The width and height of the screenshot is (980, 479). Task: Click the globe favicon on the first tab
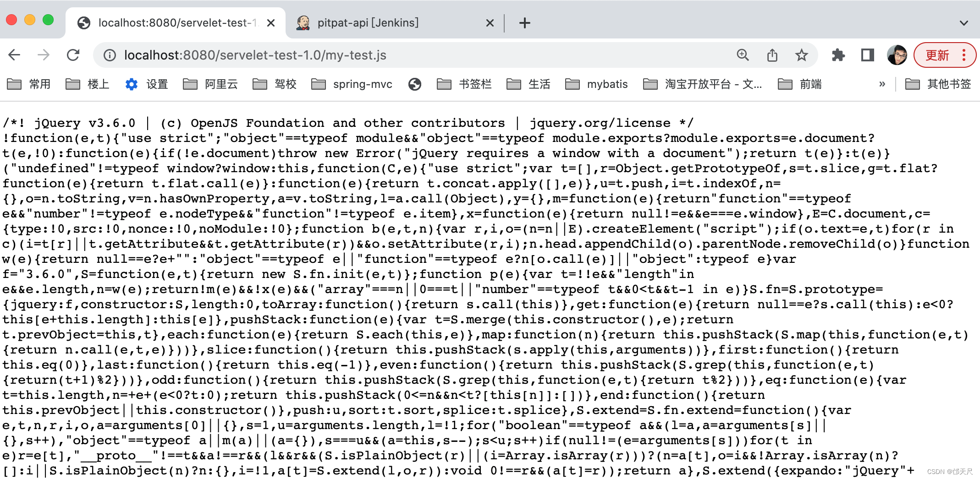tap(84, 23)
